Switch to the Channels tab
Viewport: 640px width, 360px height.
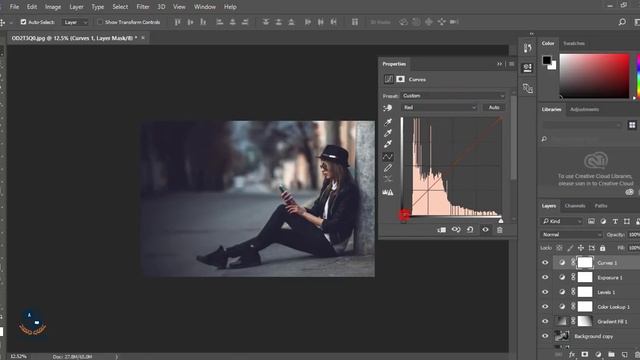tap(575, 206)
